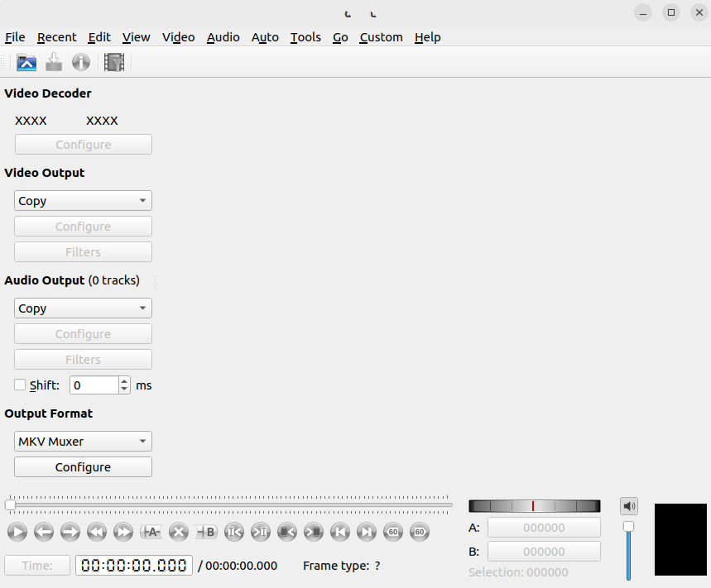Go to the last frame
The height and width of the screenshot is (588, 711).
pyautogui.click(x=367, y=532)
